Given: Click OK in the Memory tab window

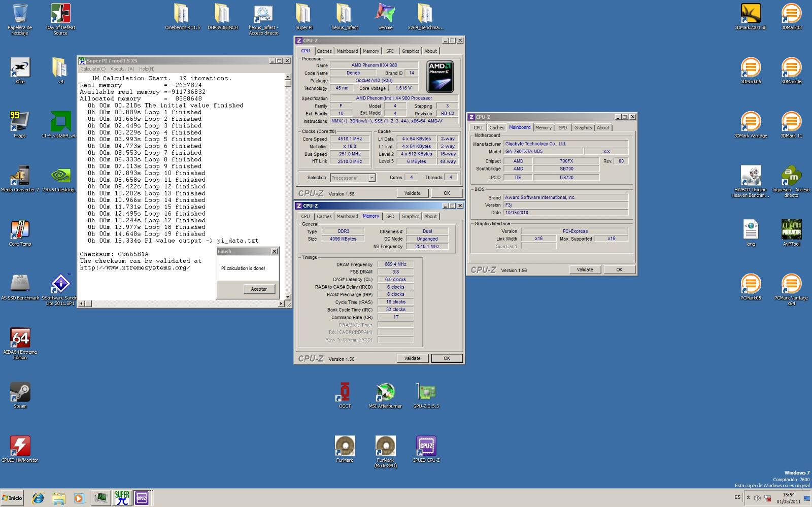Looking at the screenshot, I should click(447, 358).
